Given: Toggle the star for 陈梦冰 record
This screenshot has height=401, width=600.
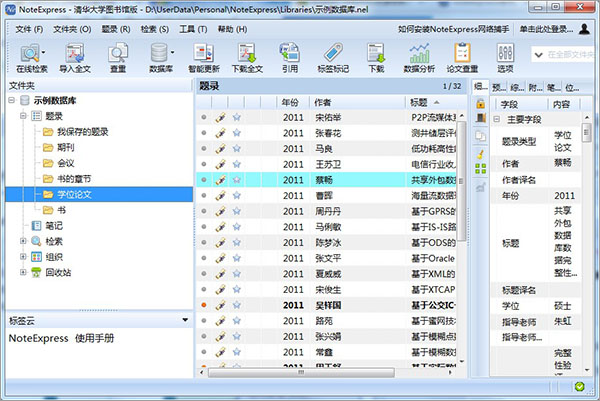Looking at the screenshot, I should coord(237,242).
